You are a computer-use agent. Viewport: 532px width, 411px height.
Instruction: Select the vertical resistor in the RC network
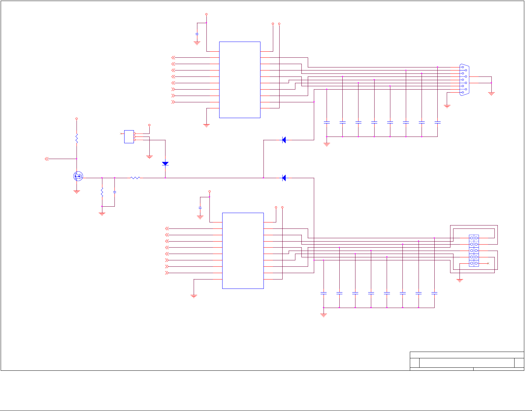pos(102,192)
